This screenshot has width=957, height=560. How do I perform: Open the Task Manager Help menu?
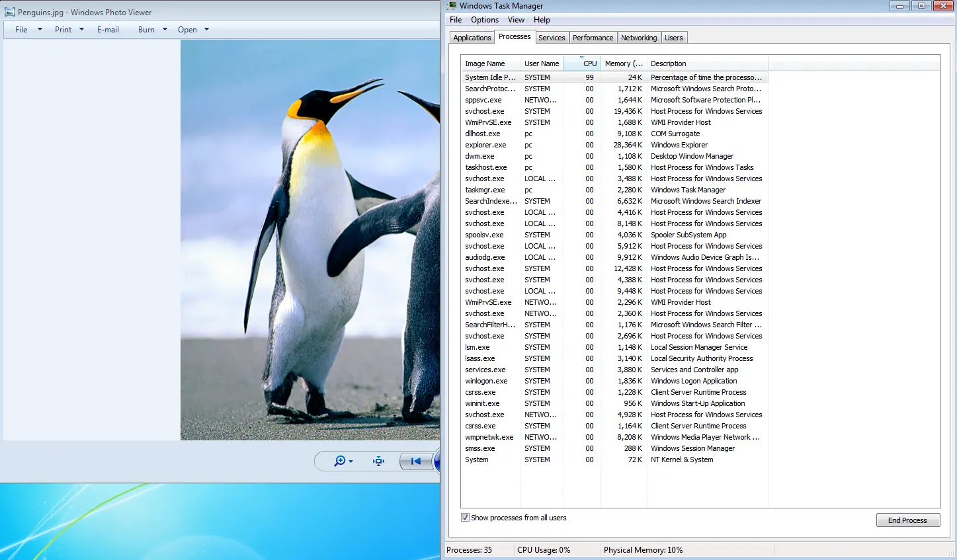pyautogui.click(x=542, y=20)
